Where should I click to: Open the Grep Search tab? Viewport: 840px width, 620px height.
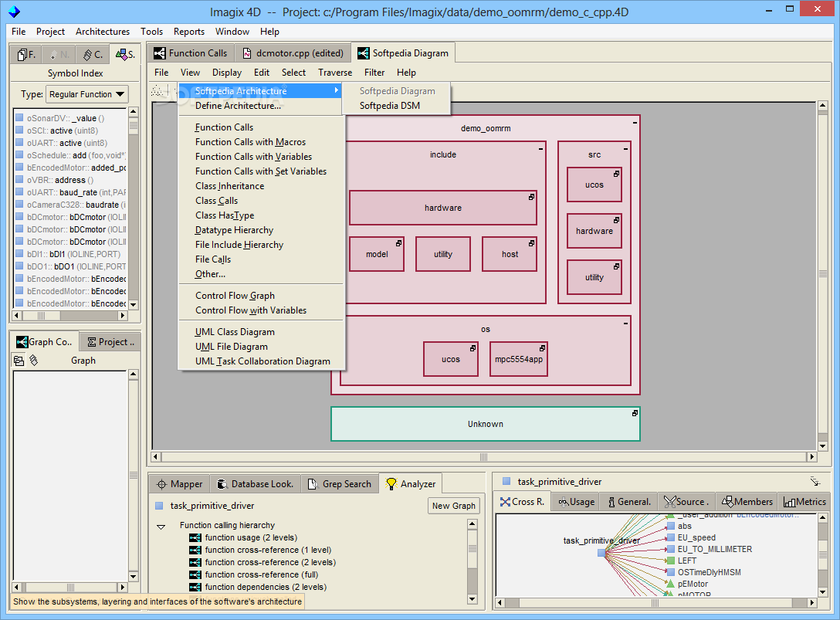340,484
